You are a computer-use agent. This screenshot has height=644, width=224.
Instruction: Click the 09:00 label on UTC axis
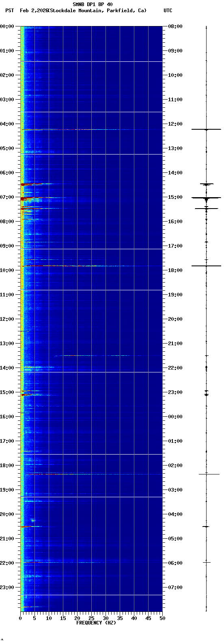(x=175, y=51)
